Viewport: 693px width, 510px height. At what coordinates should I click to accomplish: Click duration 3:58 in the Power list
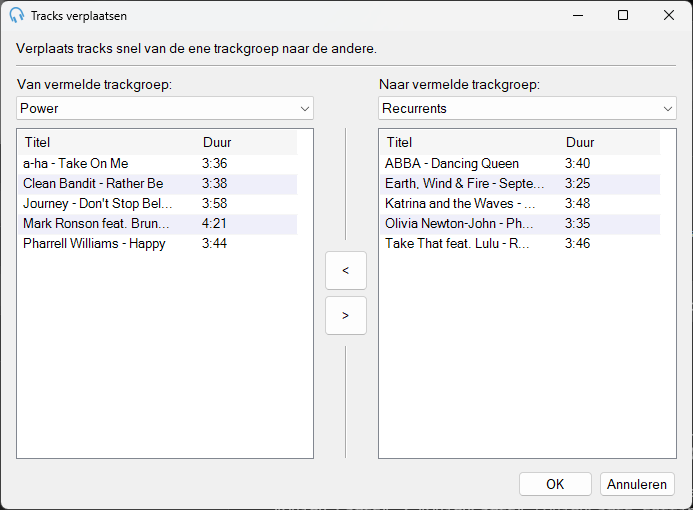[214, 203]
